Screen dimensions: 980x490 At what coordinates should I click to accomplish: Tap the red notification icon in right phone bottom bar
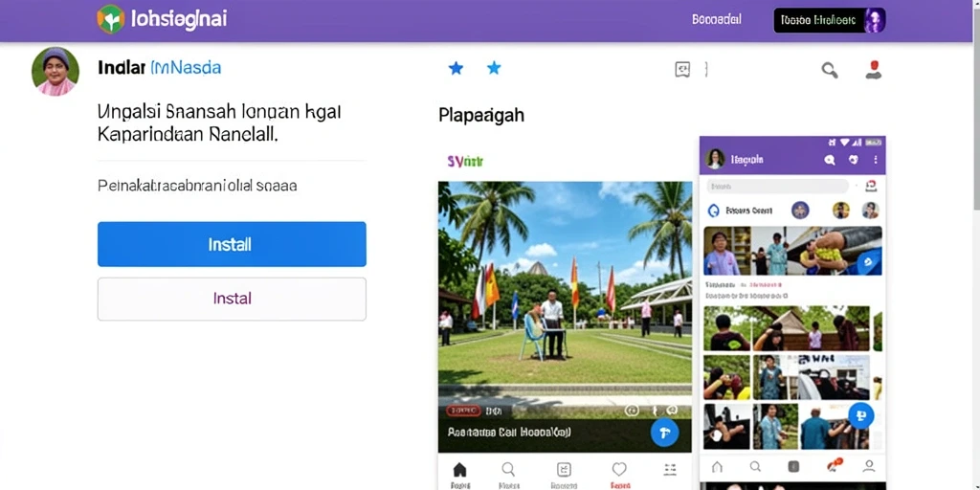833,464
